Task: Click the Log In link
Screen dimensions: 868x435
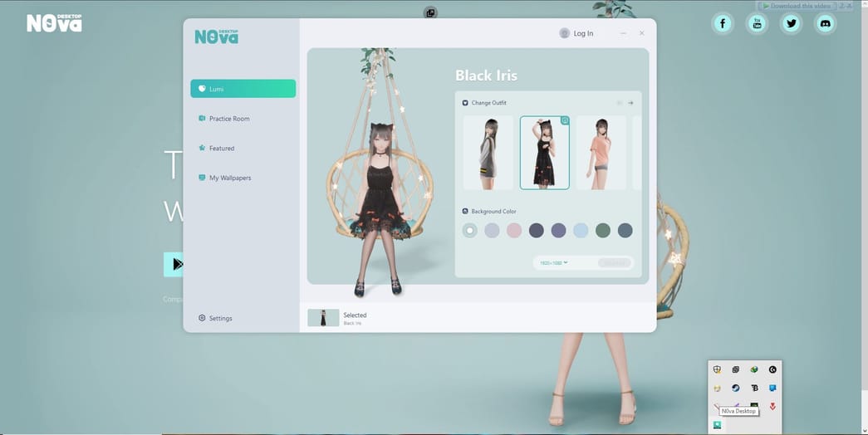Action: click(583, 33)
